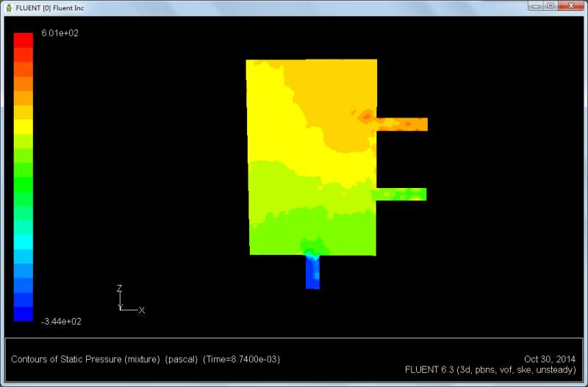Minimize the FLUENT graphics window
The width and height of the screenshot is (588, 387).
(x=536, y=6)
